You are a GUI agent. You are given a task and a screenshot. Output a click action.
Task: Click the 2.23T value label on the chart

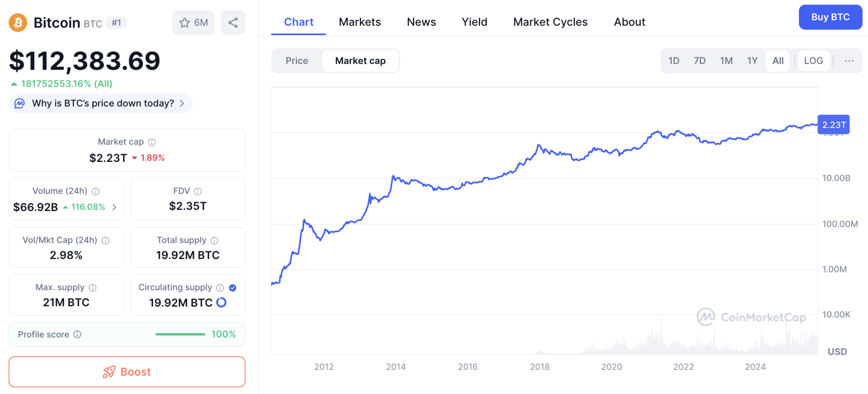833,125
